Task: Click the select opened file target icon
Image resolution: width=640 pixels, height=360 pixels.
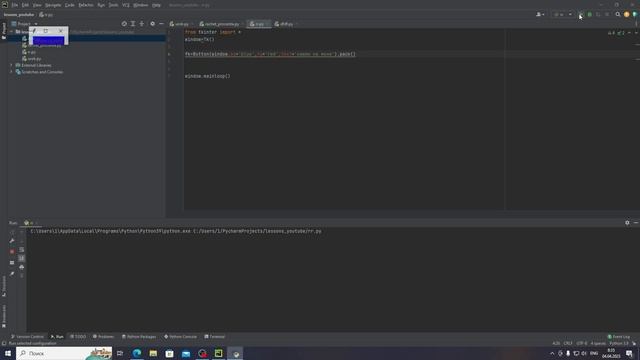Action: pos(124,24)
